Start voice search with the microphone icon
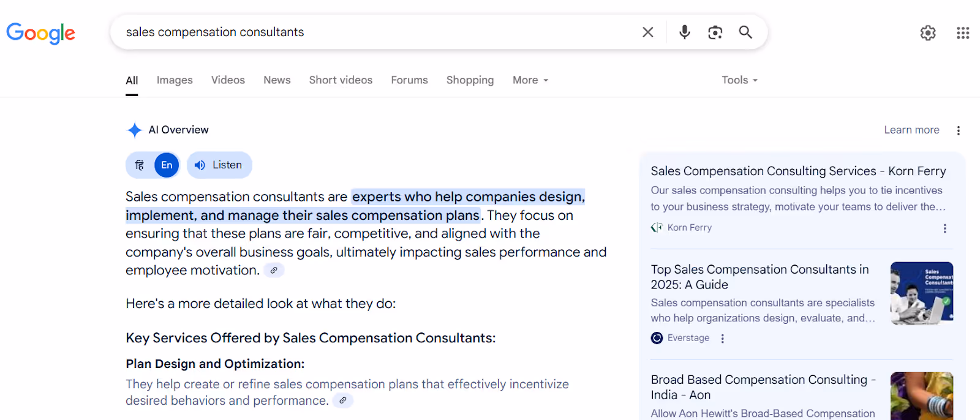980x420 pixels. [x=684, y=32]
